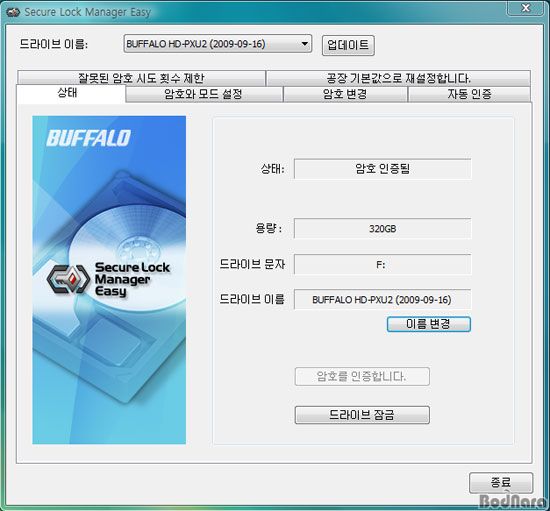Switch to the 잘못된 암호 시도 횟수 제한 tab
550x511 pixels.
(x=141, y=78)
